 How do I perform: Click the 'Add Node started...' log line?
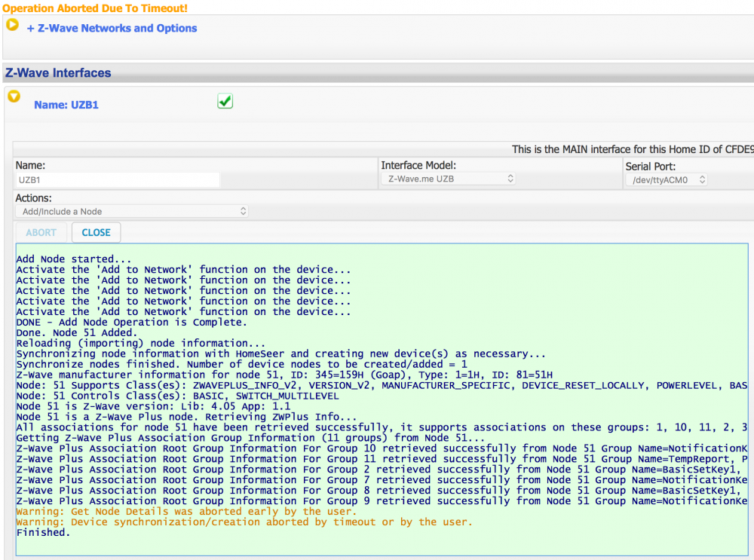[x=72, y=259]
